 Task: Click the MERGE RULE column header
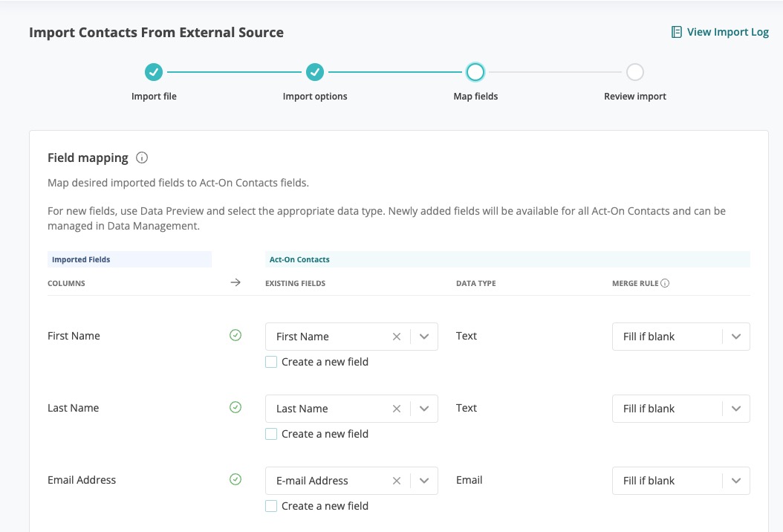635,283
